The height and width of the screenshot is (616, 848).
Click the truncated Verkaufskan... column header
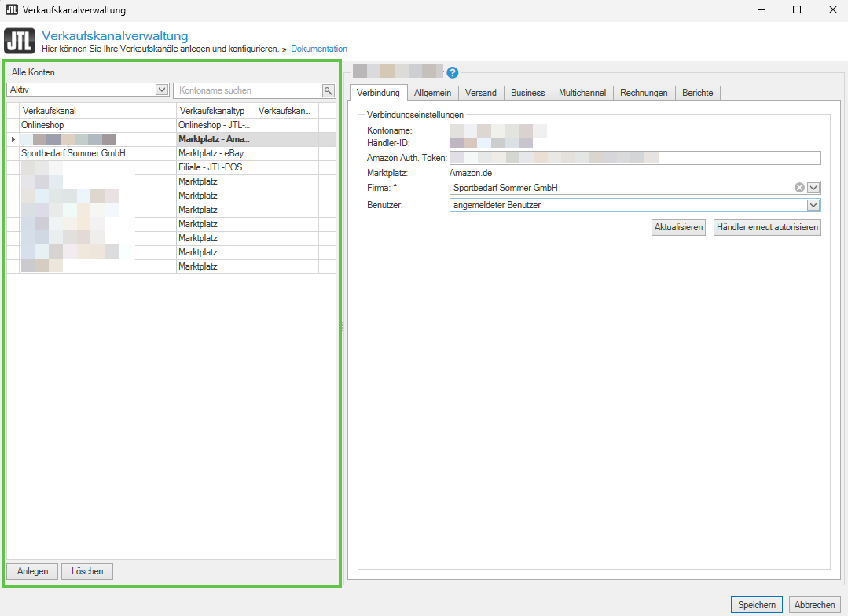[287, 110]
